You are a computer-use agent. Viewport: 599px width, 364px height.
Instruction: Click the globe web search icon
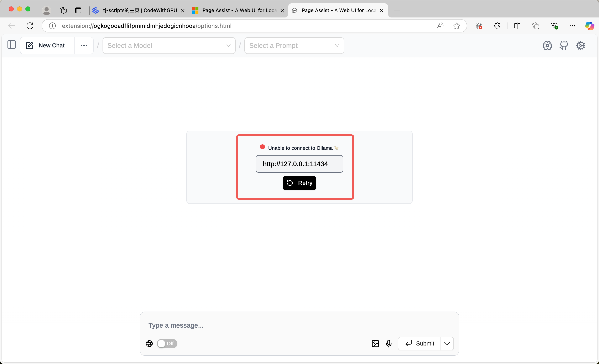pos(149,343)
